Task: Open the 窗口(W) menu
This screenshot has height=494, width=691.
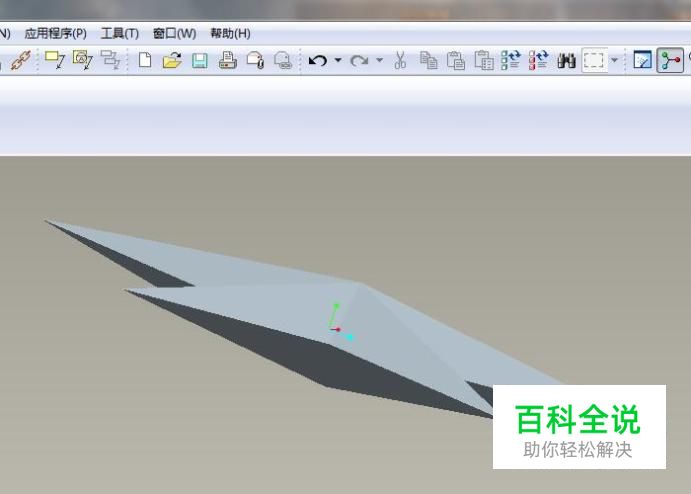Action: pos(175,33)
